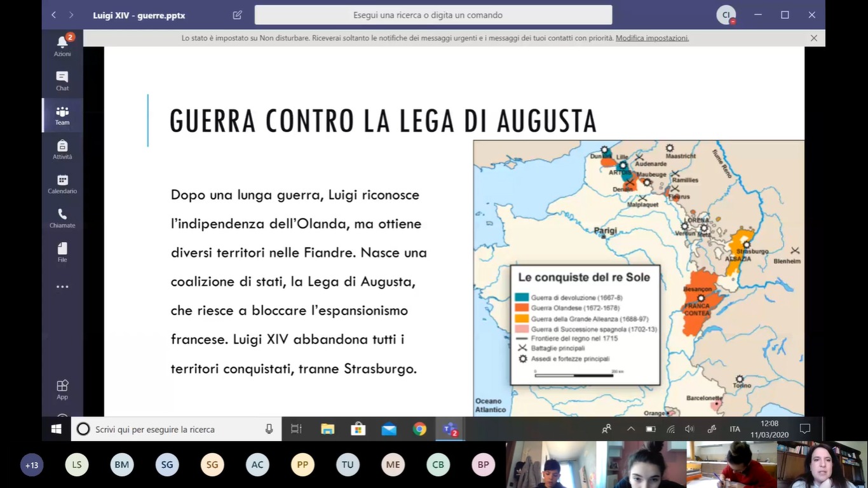
Task: Open the Calendario view
Action: coord(62,184)
